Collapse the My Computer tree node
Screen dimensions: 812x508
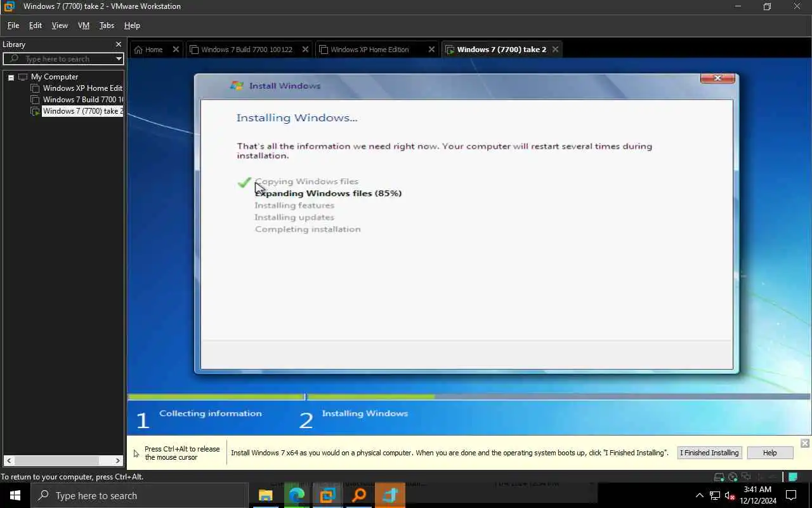(x=11, y=77)
